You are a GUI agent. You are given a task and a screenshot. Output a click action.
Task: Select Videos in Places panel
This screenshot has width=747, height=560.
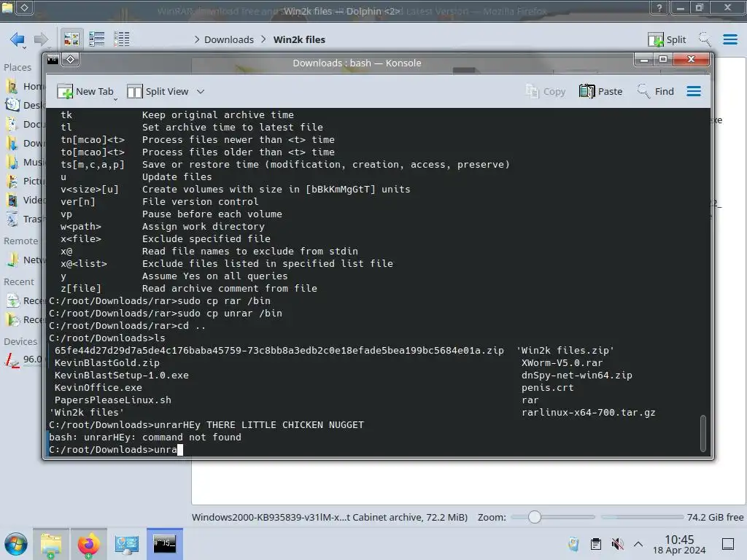click(x=23, y=200)
